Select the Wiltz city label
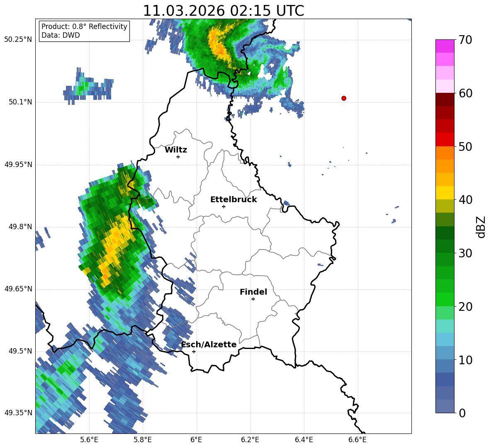Screen dimensions: 491x448 point(176,150)
